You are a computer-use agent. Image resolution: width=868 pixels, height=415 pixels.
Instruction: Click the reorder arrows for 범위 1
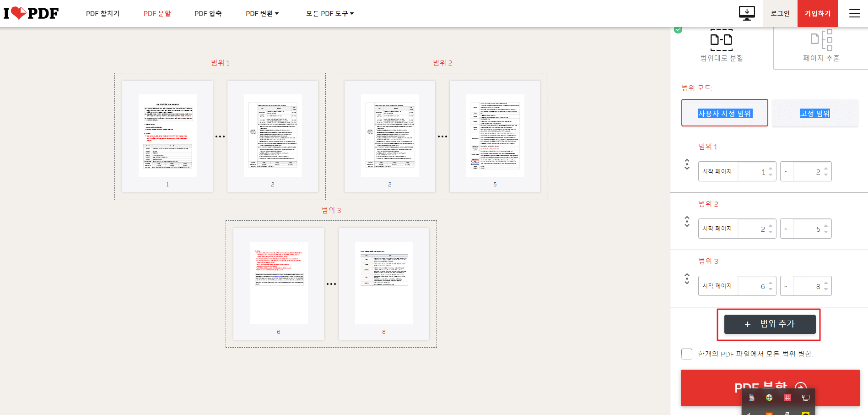tap(686, 164)
